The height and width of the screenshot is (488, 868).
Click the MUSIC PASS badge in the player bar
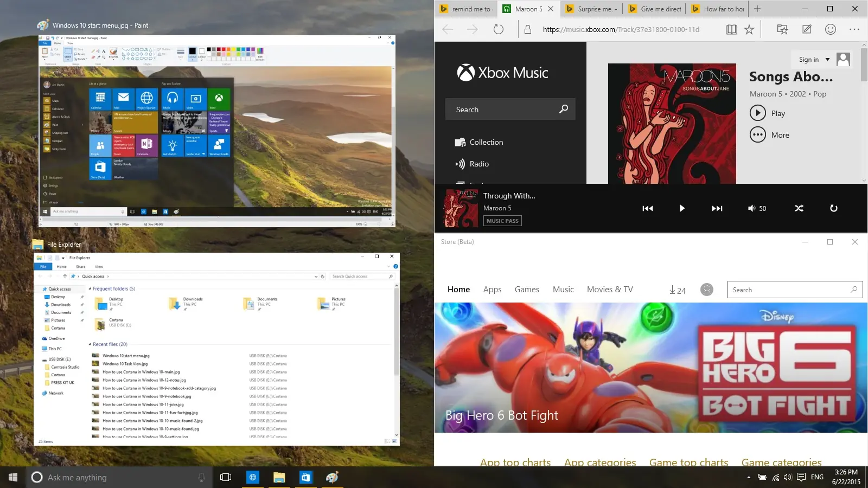pyautogui.click(x=502, y=221)
